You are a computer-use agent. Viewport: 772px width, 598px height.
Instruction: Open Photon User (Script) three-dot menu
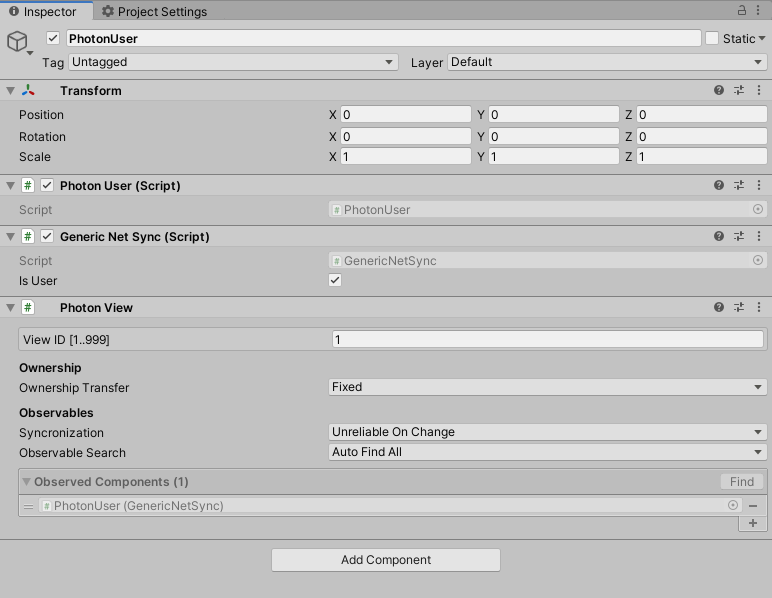coord(759,185)
